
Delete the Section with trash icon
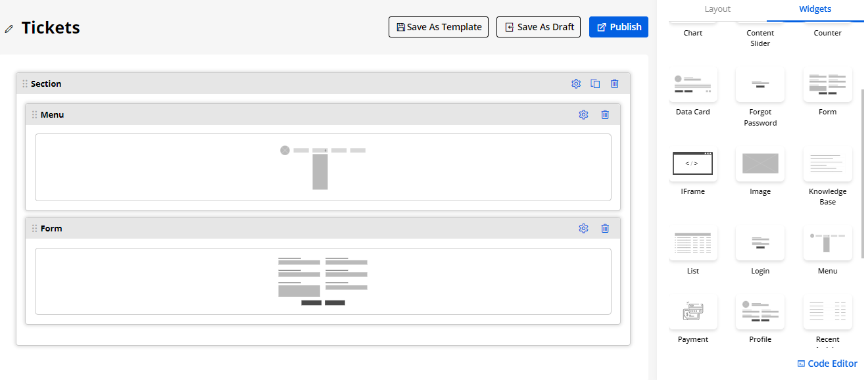click(x=615, y=83)
